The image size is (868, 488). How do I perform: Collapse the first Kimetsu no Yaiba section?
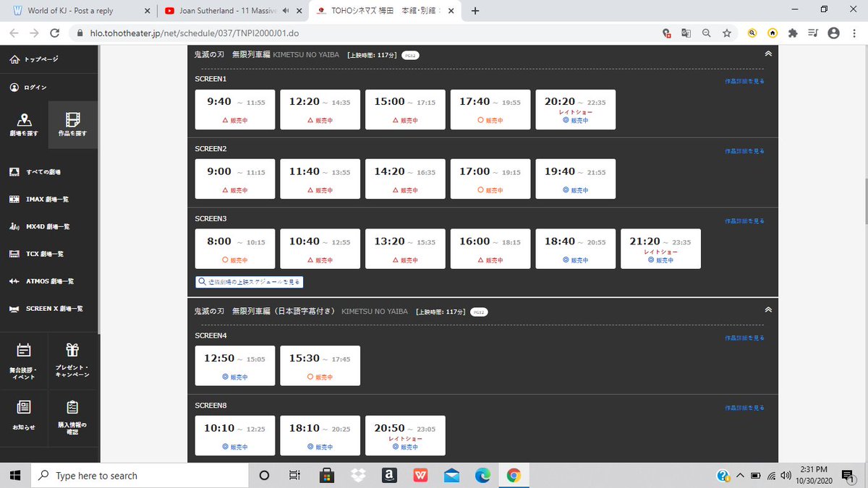pos(768,53)
